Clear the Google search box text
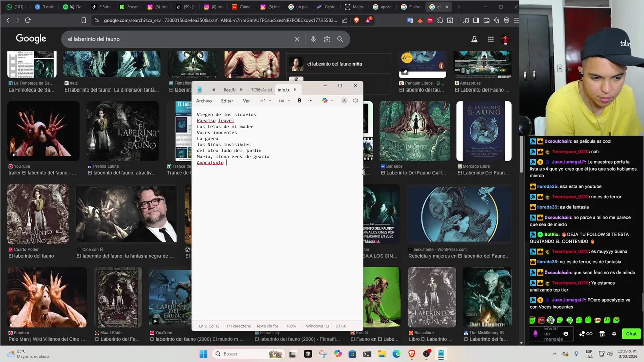This screenshot has width=644, height=362. click(297, 39)
